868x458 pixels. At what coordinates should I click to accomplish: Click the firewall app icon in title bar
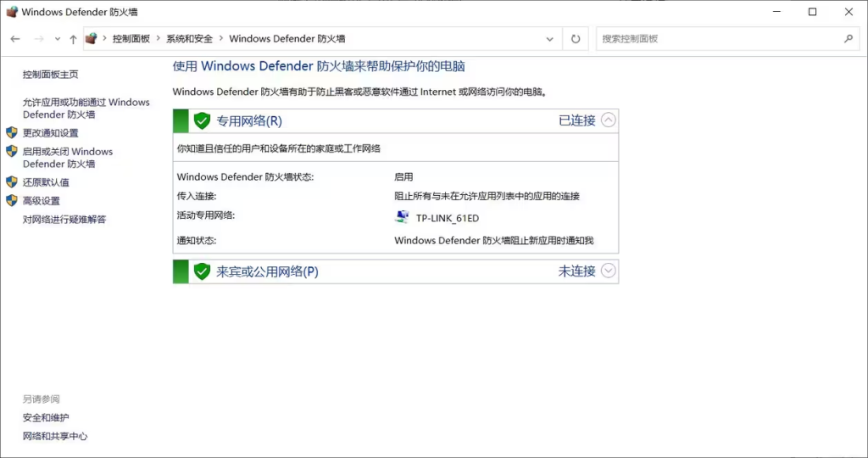(x=12, y=12)
